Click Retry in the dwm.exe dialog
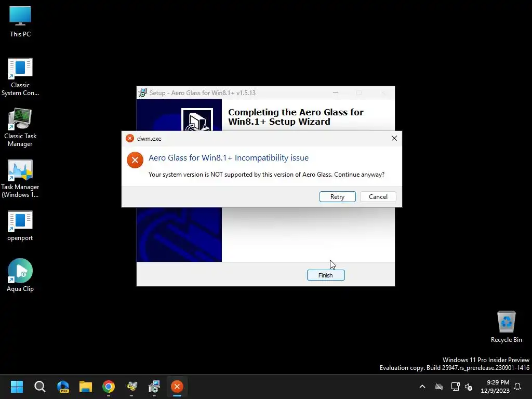 click(x=337, y=197)
